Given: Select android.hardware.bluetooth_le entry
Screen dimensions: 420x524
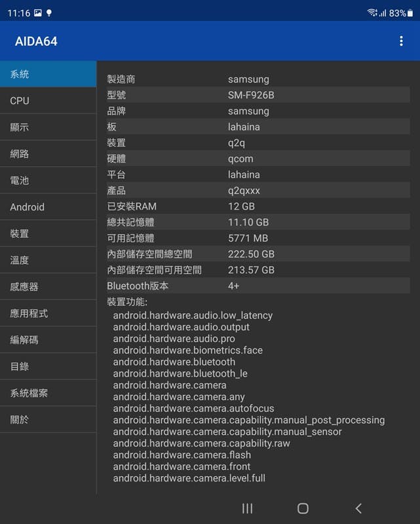Looking at the screenshot, I should [180, 373].
